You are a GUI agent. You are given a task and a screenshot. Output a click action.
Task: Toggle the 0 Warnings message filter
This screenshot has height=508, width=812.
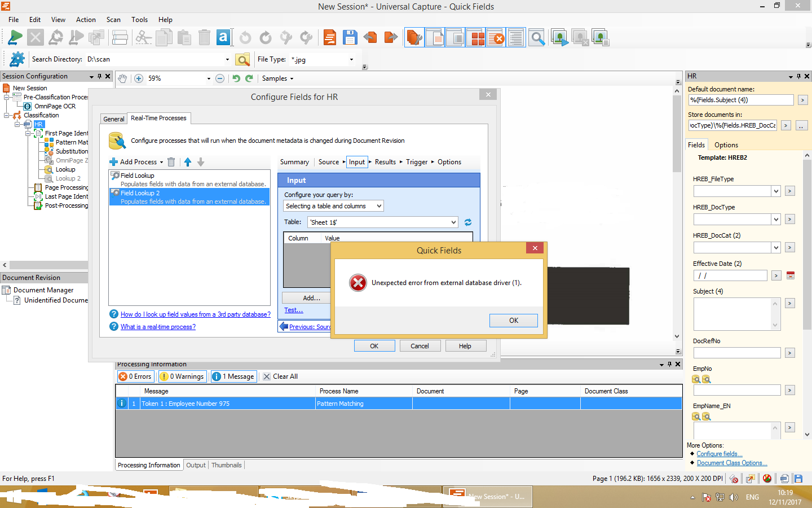182,376
